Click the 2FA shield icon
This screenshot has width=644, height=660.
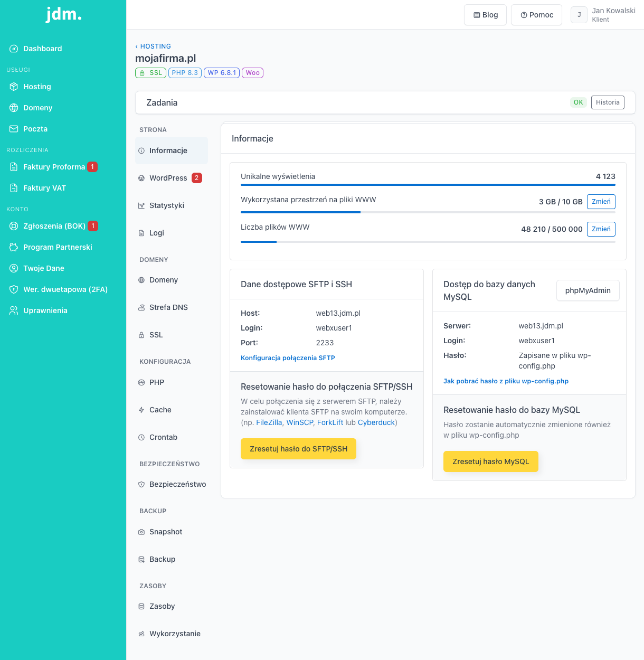(x=14, y=289)
